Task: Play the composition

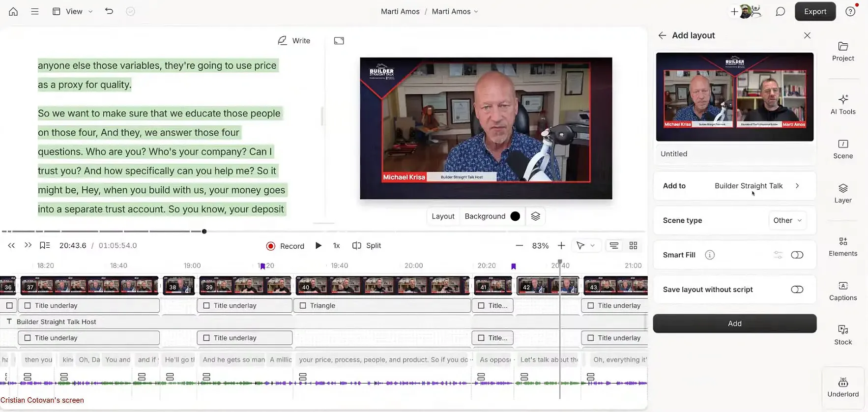Action: [318, 245]
